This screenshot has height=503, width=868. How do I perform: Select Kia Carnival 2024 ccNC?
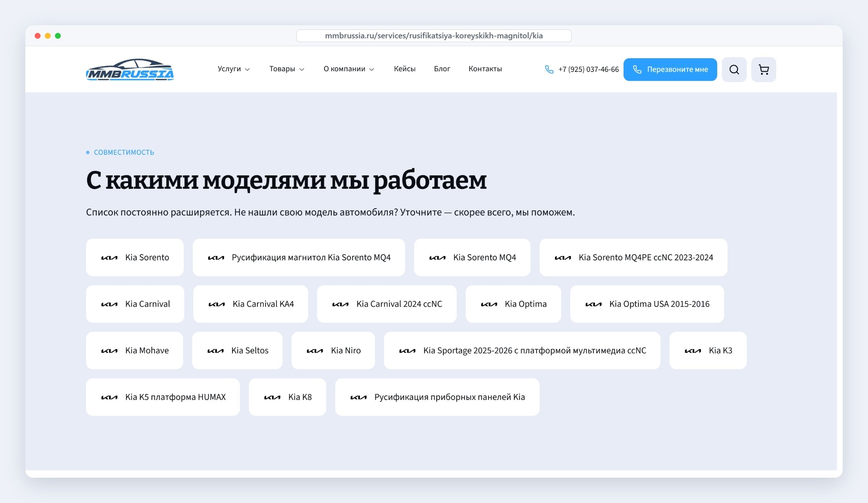point(387,304)
